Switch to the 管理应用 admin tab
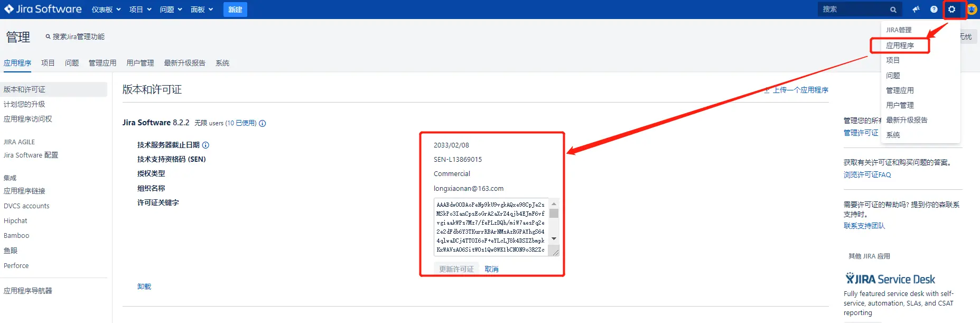This screenshot has height=323, width=980. point(102,63)
